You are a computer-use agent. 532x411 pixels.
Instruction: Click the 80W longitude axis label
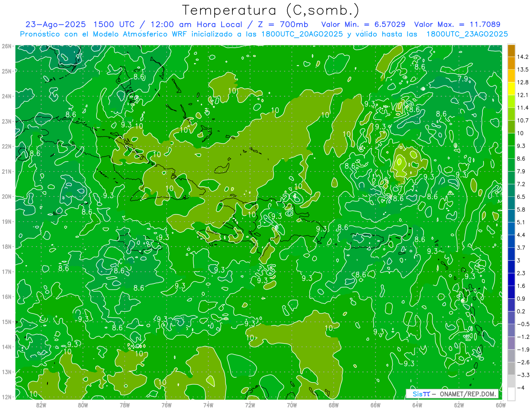pos(82,405)
